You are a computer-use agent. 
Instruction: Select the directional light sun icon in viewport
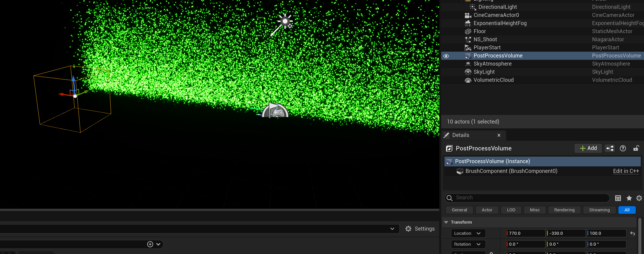285,21
